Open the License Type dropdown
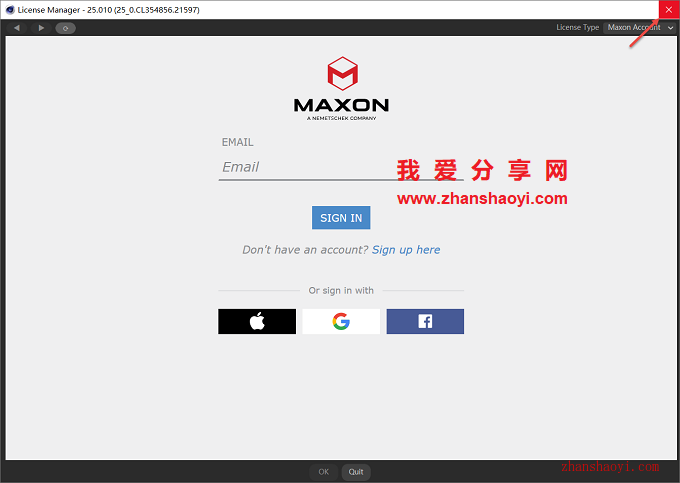 point(640,28)
